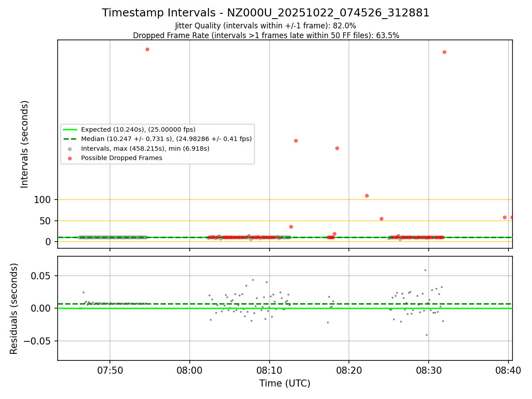
Task: Click the highest residual point near 08:30
Action: [x=425, y=270]
